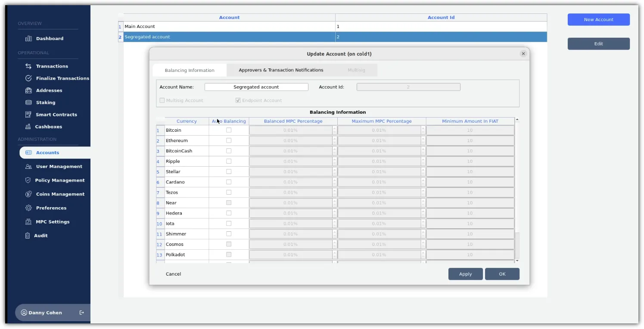Open the Multisig tab

click(356, 70)
